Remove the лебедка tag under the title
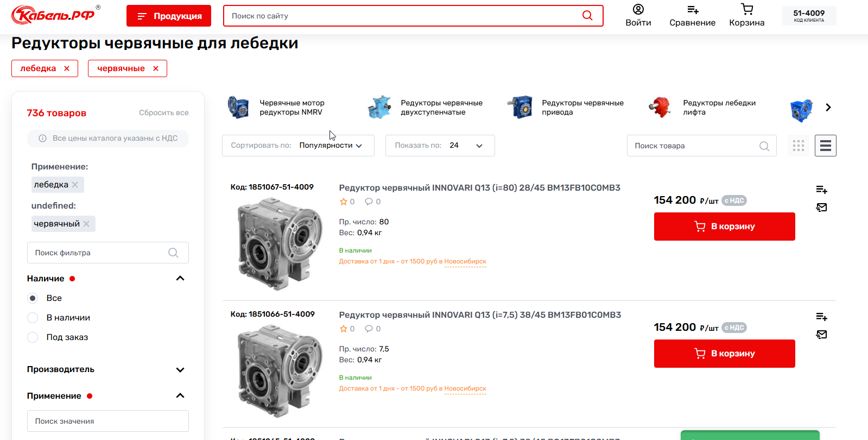The image size is (868, 440). [67, 68]
